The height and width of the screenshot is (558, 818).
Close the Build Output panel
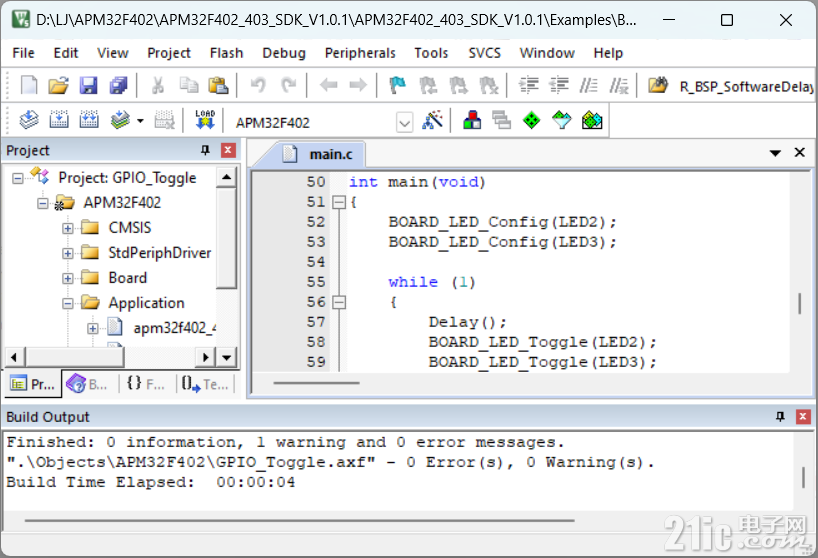tap(803, 416)
